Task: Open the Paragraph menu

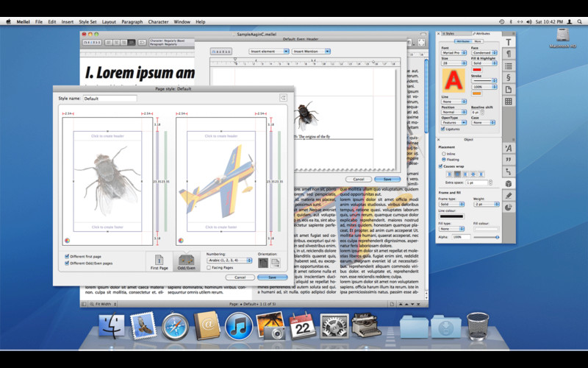Action: click(x=132, y=22)
